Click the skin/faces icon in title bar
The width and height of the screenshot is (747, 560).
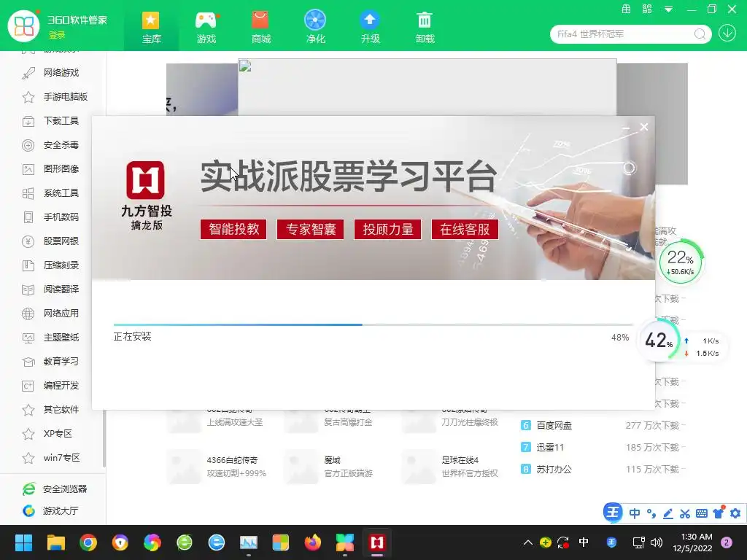pyautogui.click(x=647, y=9)
